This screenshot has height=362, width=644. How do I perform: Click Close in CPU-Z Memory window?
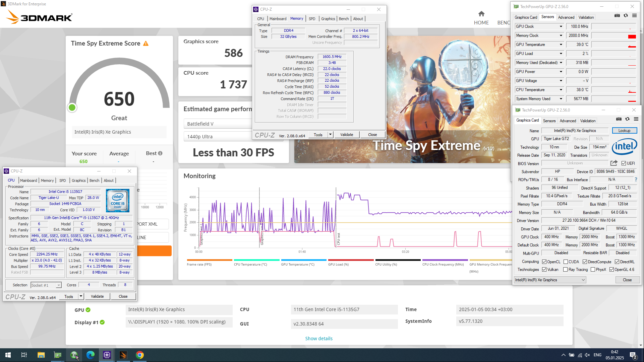pos(372,135)
